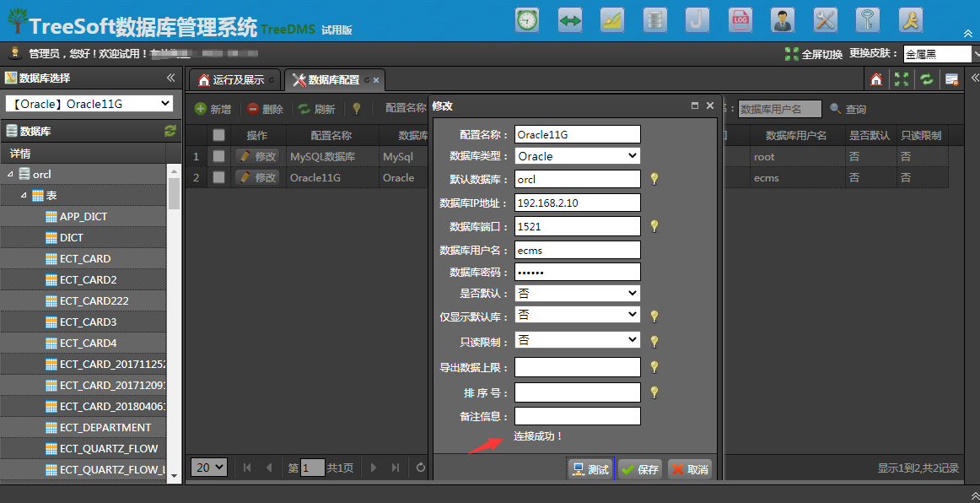Select the APP_DICT table
This screenshot has width=980, height=503.
(83, 216)
